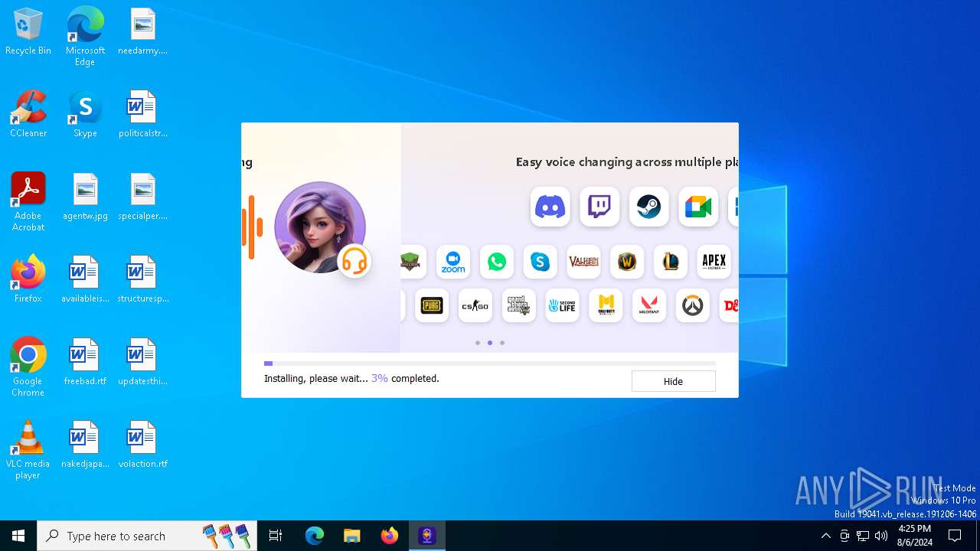
Task: Click the Apex Legends tile
Action: [714, 262]
